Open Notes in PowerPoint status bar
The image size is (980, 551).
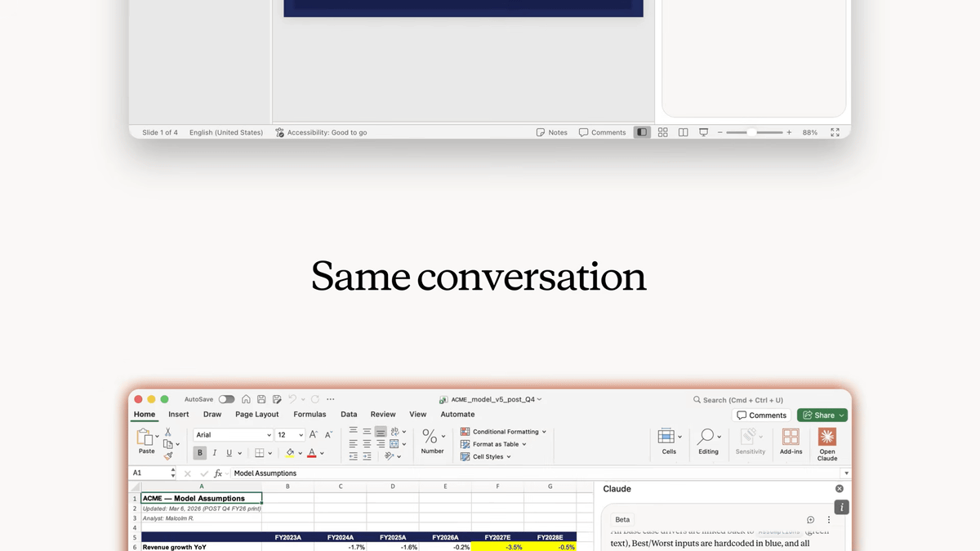click(551, 132)
